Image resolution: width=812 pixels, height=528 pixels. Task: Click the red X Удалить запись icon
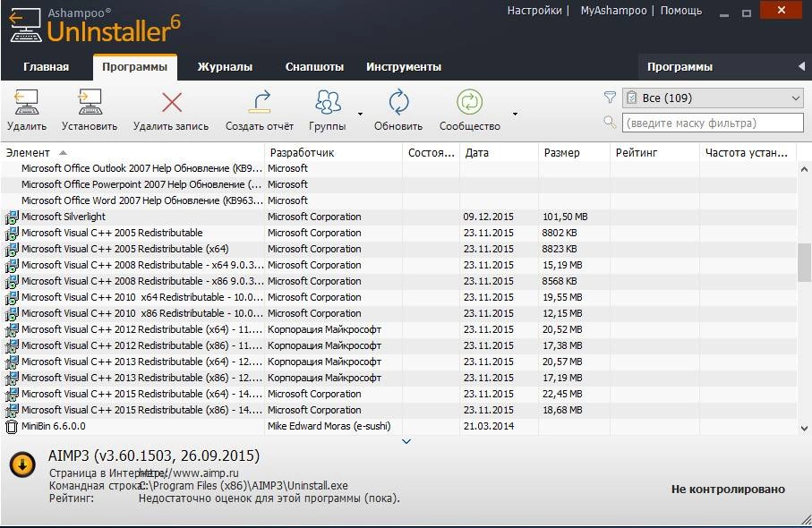click(x=171, y=102)
